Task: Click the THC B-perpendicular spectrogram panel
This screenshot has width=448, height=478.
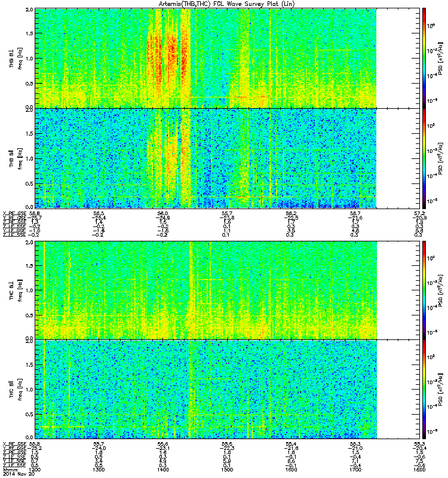Action: [x=205, y=290]
